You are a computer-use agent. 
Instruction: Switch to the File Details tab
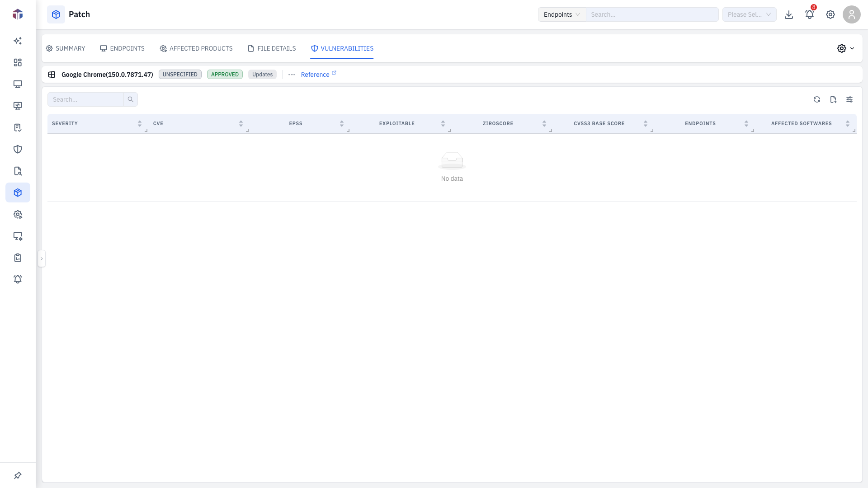coord(272,48)
